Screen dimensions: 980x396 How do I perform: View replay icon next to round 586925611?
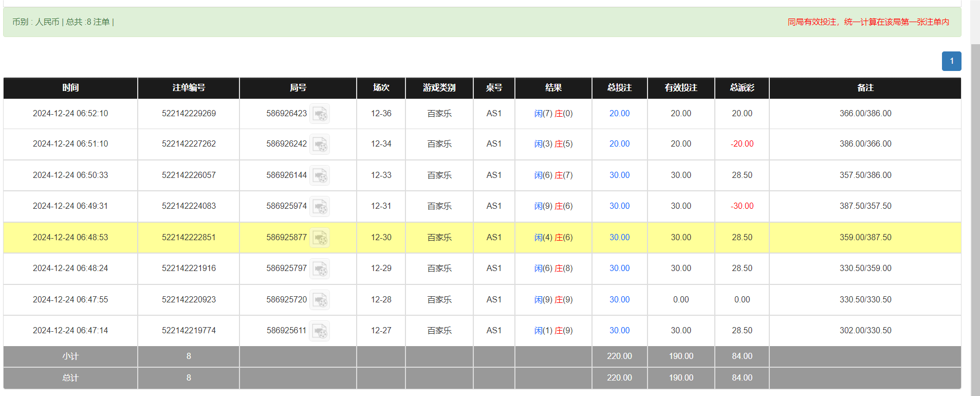pyautogui.click(x=320, y=331)
